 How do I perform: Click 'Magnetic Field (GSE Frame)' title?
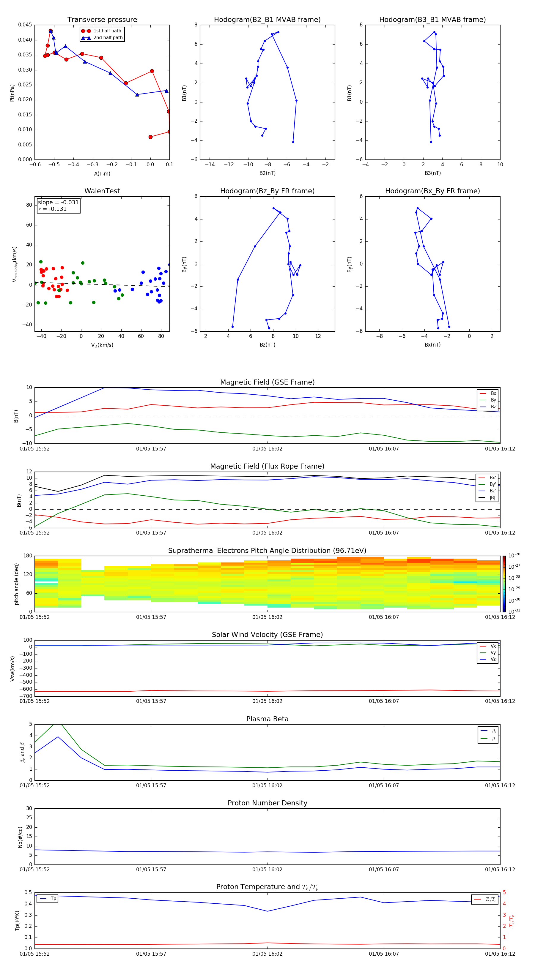tap(267, 382)
